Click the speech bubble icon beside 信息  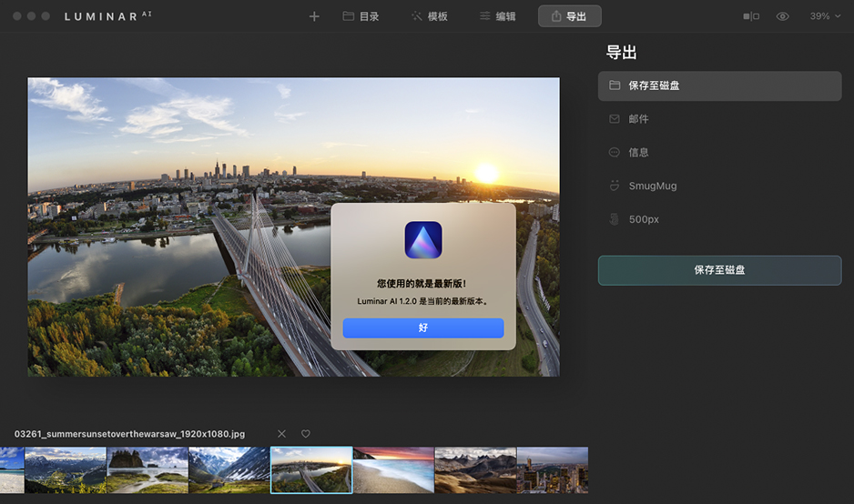615,153
